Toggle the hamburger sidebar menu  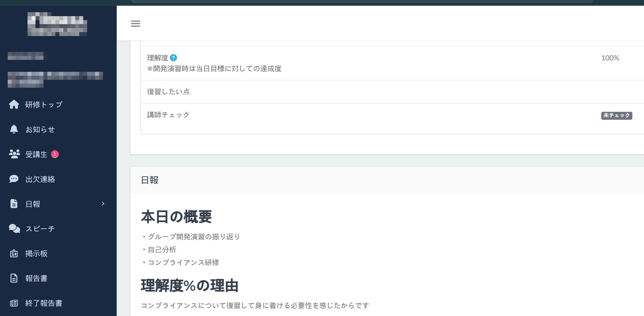[135, 24]
